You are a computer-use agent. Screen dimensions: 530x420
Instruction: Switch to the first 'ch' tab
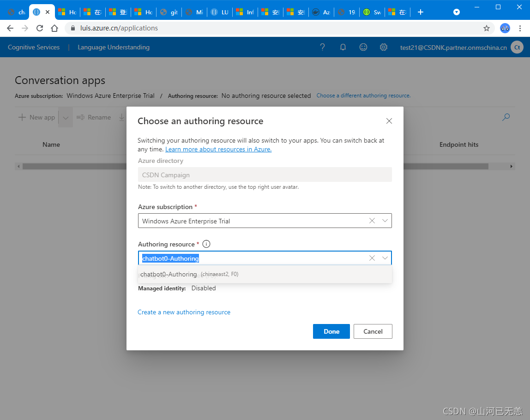16,12
